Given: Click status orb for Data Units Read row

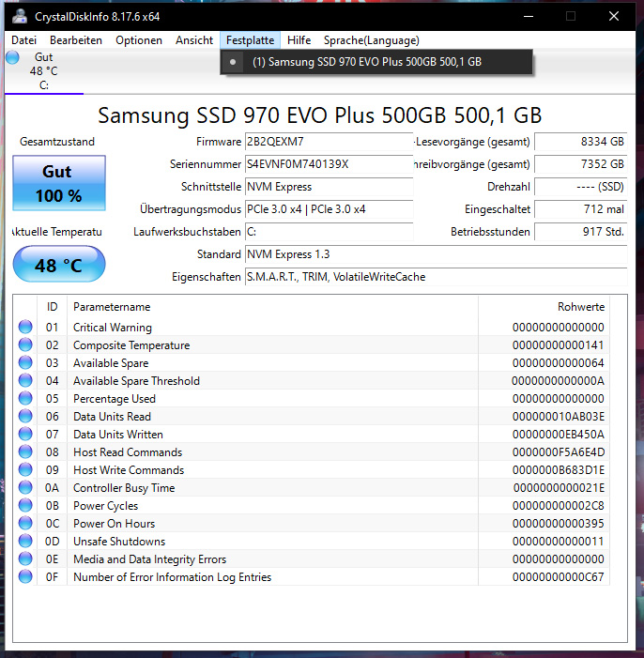Looking at the screenshot, I should pos(25,416).
